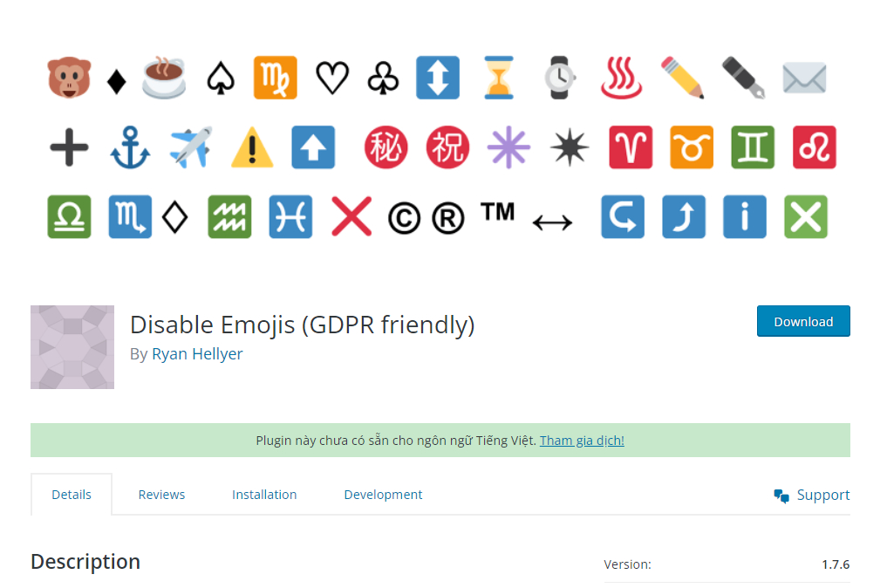This screenshot has height=588, width=887.
Task: Click the red hot springs emoji
Action: pyautogui.click(x=621, y=78)
